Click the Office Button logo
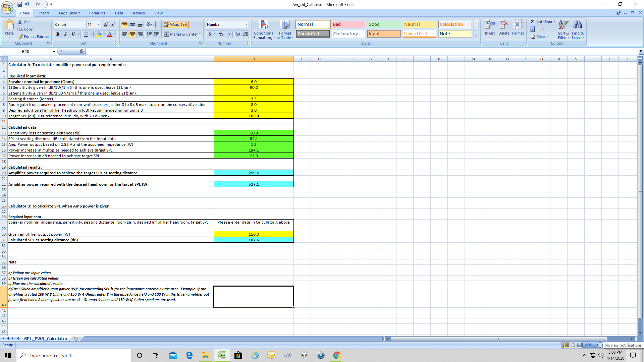 click(x=7, y=7)
